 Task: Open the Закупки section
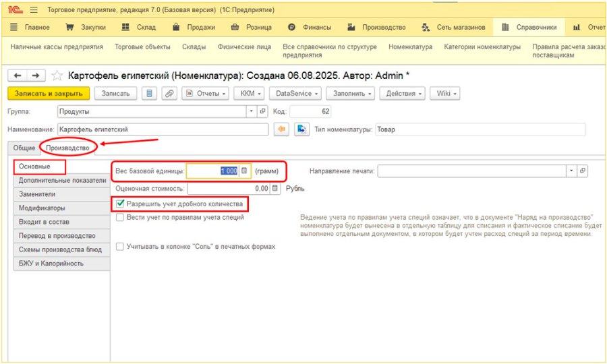tap(86, 27)
